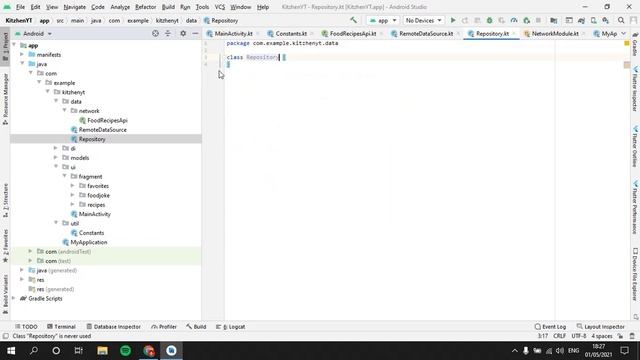Image resolution: width=640 pixels, height=360 pixels.
Task: Switch to RemoteDataSource.kt tab
Action: point(425,33)
